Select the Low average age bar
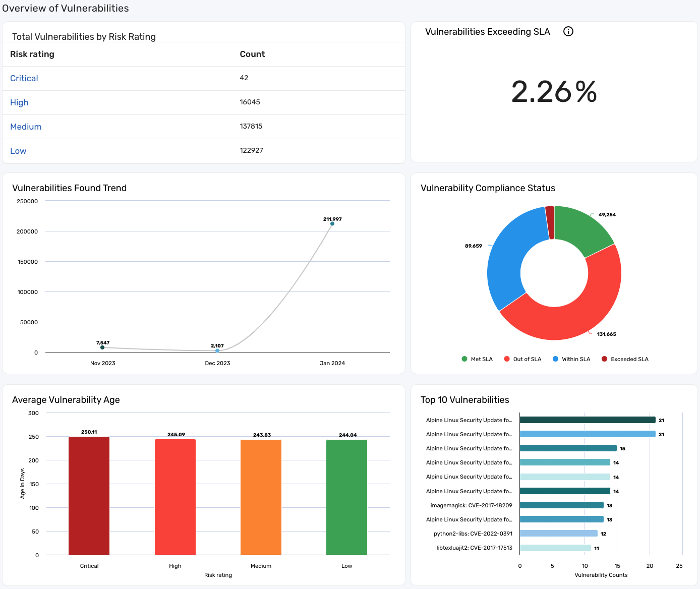The width and height of the screenshot is (700, 589). (x=346, y=497)
